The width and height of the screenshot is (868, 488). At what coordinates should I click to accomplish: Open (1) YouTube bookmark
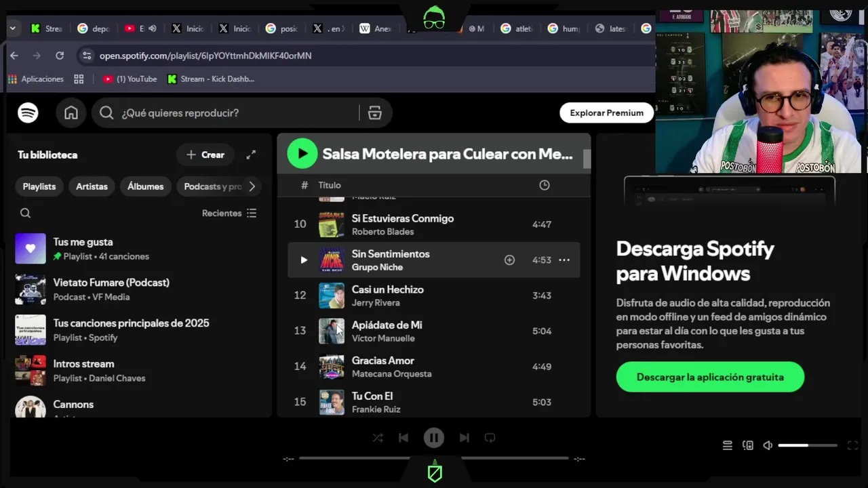130,79
